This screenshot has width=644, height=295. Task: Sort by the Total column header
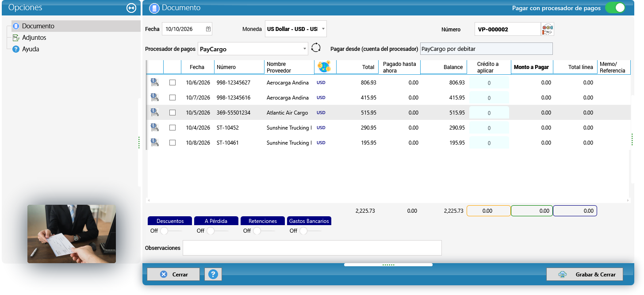point(356,67)
